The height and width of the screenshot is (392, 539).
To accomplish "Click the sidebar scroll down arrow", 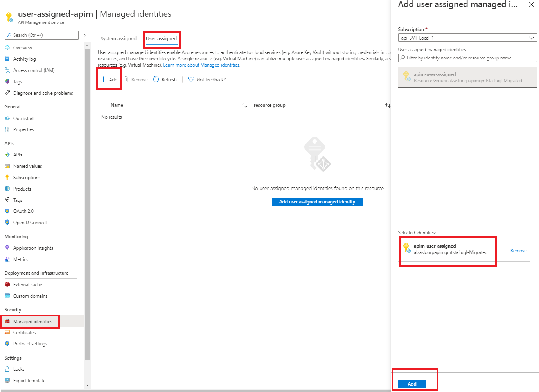I will [87, 385].
